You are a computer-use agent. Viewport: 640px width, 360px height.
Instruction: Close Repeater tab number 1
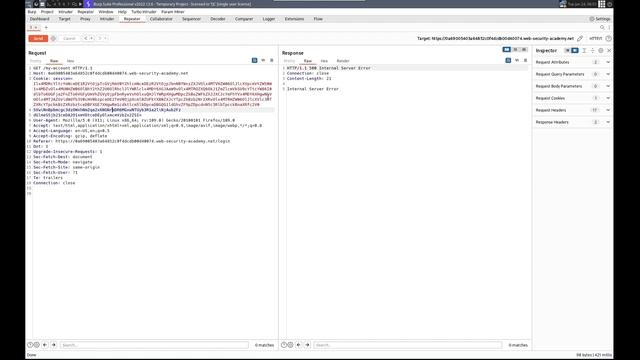(36, 27)
